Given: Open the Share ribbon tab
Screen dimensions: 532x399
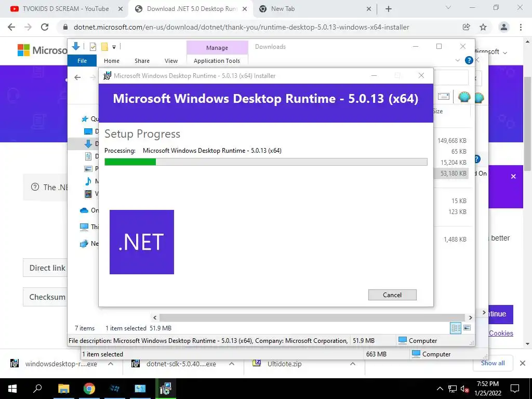Looking at the screenshot, I should [x=142, y=61].
